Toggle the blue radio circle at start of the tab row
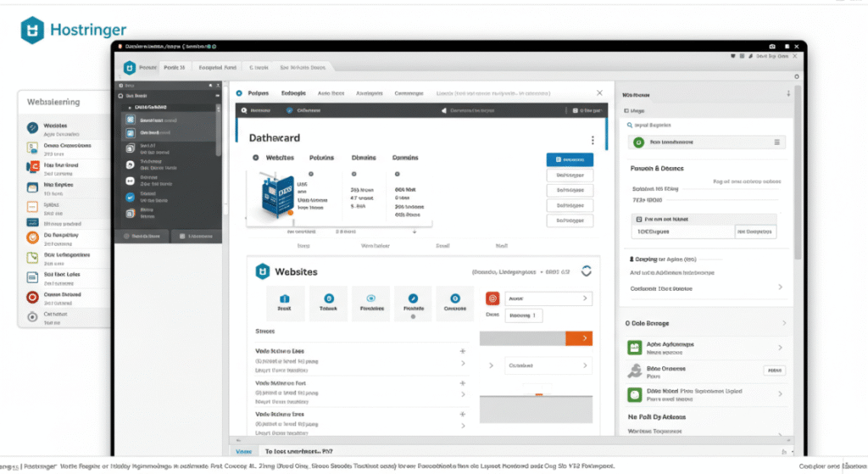The width and height of the screenshot is (868, 474). [x=239, y=93]
